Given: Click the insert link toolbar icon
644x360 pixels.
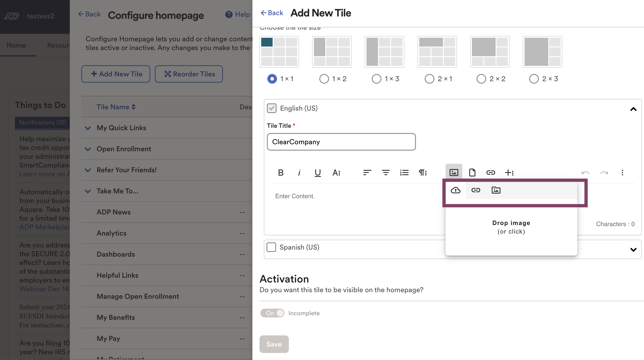Looking at the screenshot, I should 491,173.
